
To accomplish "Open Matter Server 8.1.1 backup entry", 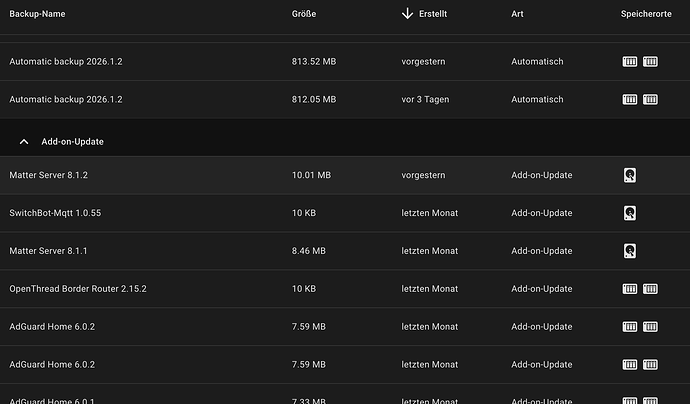I will point(345,251).
